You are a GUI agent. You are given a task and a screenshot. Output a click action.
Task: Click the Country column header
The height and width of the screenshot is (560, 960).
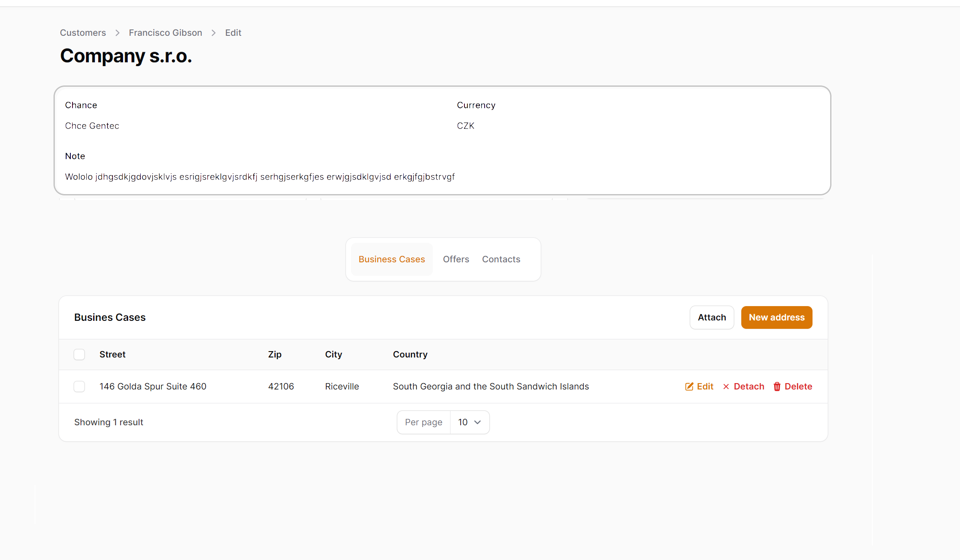click(410, 355)
